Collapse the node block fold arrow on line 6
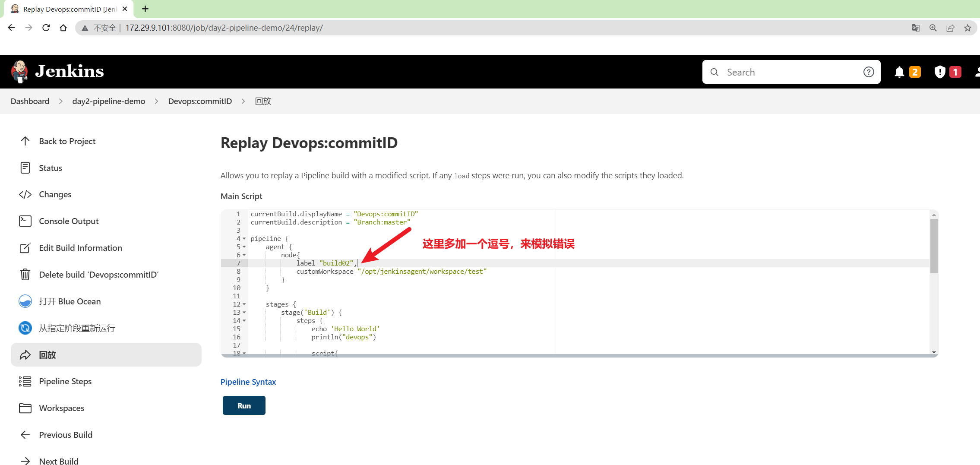This screenshot has height=465, width=980. 244,255
